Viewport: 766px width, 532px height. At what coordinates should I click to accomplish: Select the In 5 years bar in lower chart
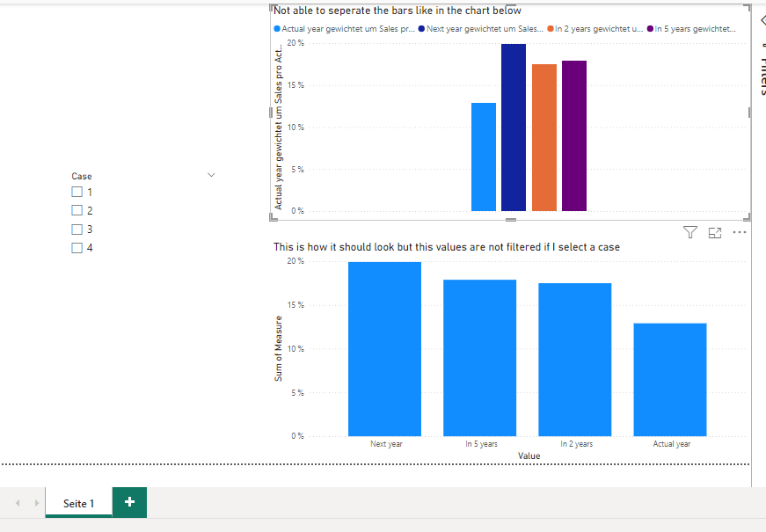point(479,358)
